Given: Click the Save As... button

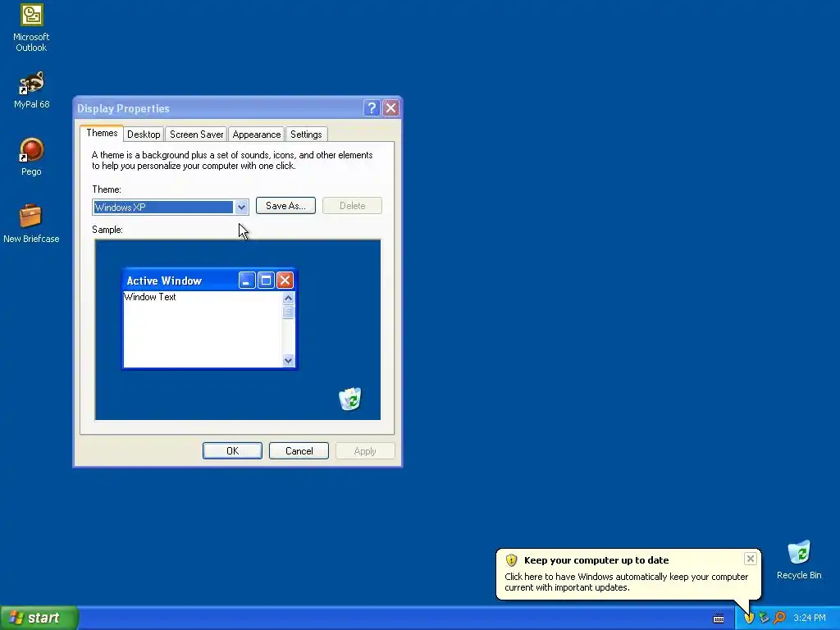Looking at the screenshot, I should (x=285, y=206).
